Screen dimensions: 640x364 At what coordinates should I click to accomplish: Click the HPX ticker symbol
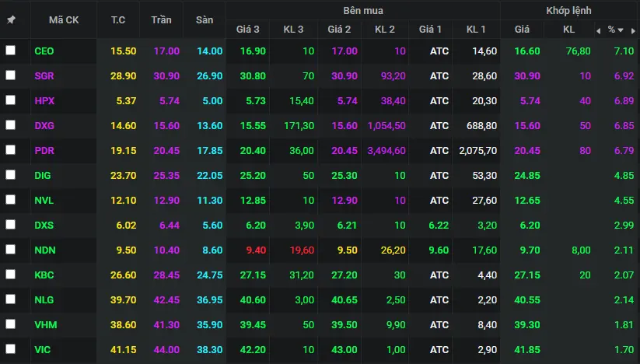point(44,100)
